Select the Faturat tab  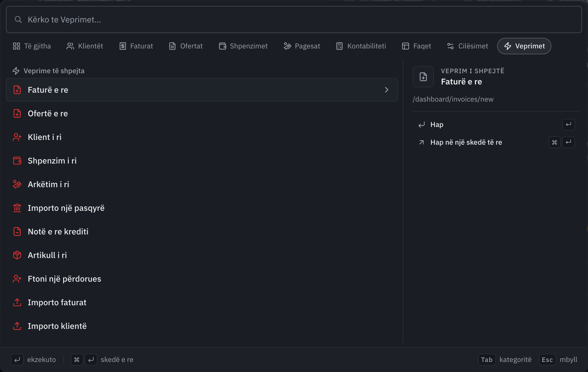[136, 46]
